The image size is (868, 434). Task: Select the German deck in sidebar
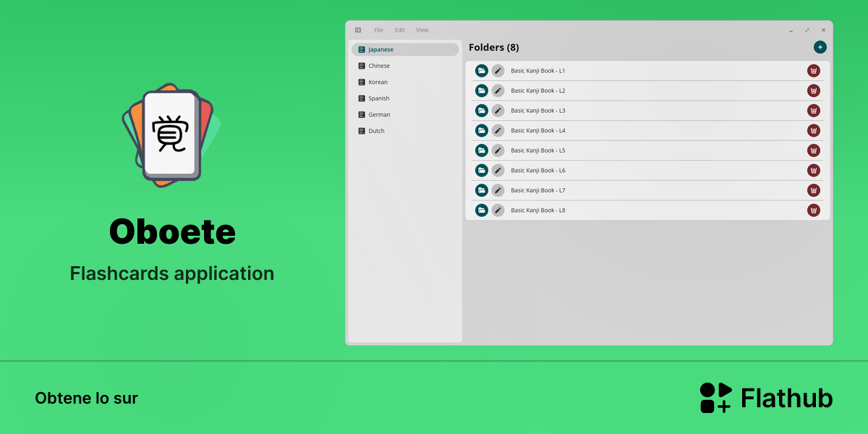tap(405, 114)
